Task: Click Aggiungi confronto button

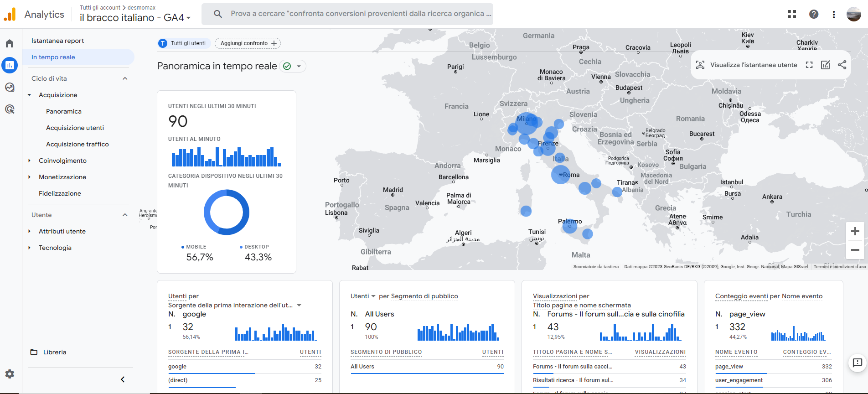Action: [248, 43]
